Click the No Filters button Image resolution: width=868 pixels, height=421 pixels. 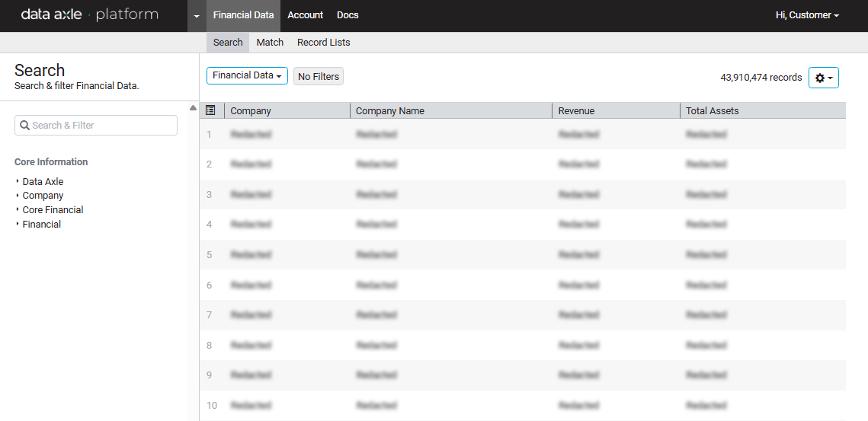(319, 77)
